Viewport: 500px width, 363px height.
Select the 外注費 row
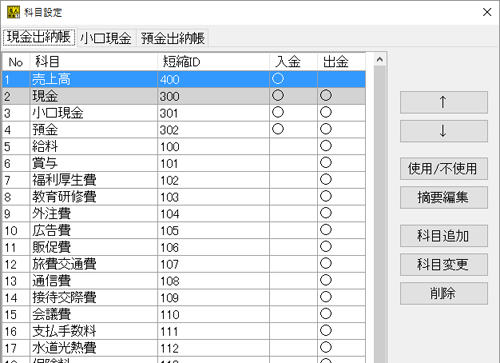[184, 214]
